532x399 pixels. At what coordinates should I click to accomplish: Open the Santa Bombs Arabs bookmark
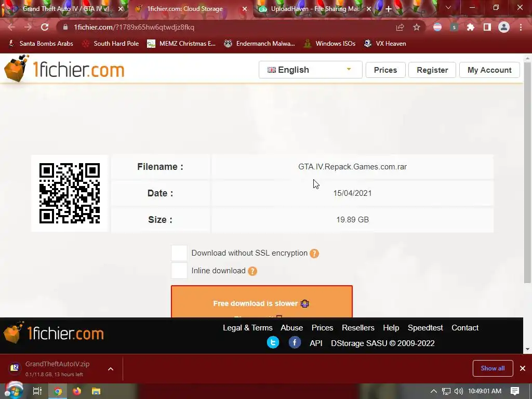(41, 44)
